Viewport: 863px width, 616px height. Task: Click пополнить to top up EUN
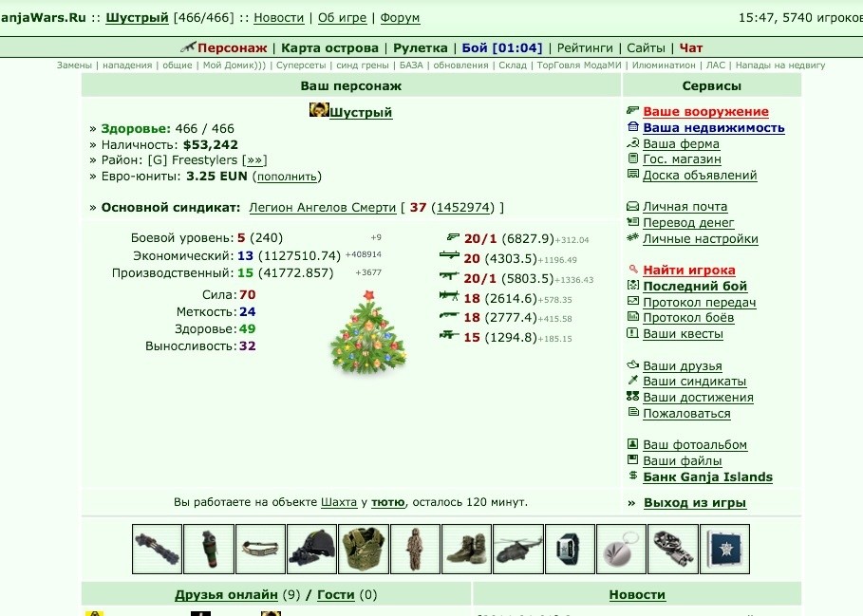[287, 177]
